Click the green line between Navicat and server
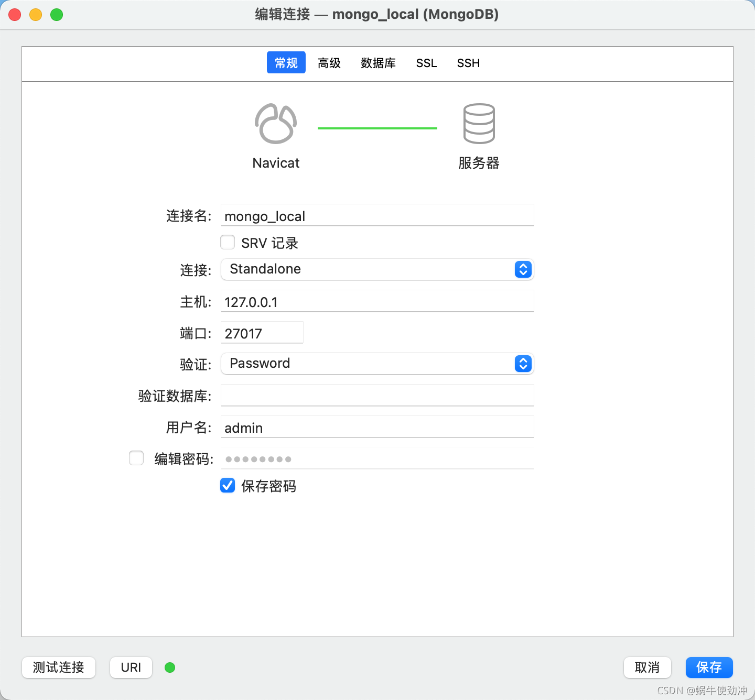Viewport: 755px width, 700px height. pyautogui.click(x=377, y=127)
